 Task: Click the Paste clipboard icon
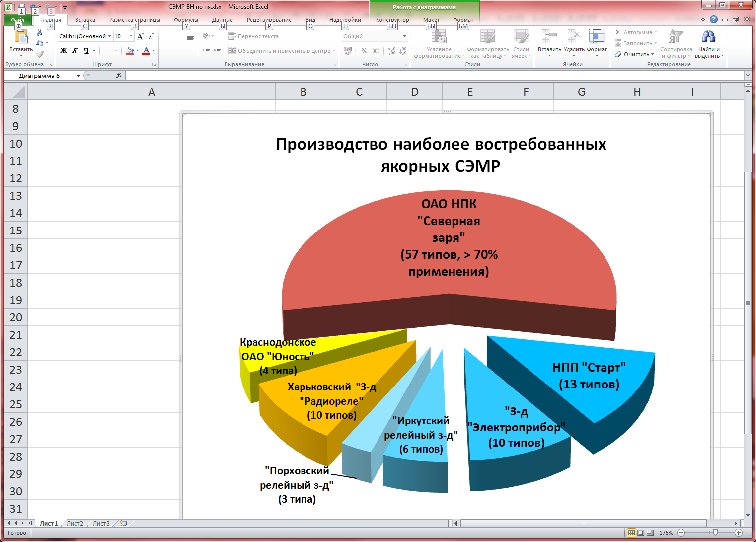point(21,37)
